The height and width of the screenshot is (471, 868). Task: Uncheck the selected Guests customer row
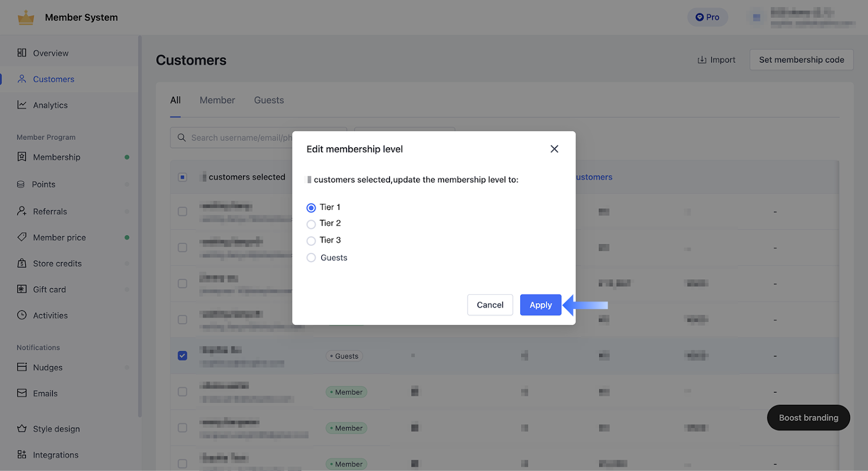[182, 356]
